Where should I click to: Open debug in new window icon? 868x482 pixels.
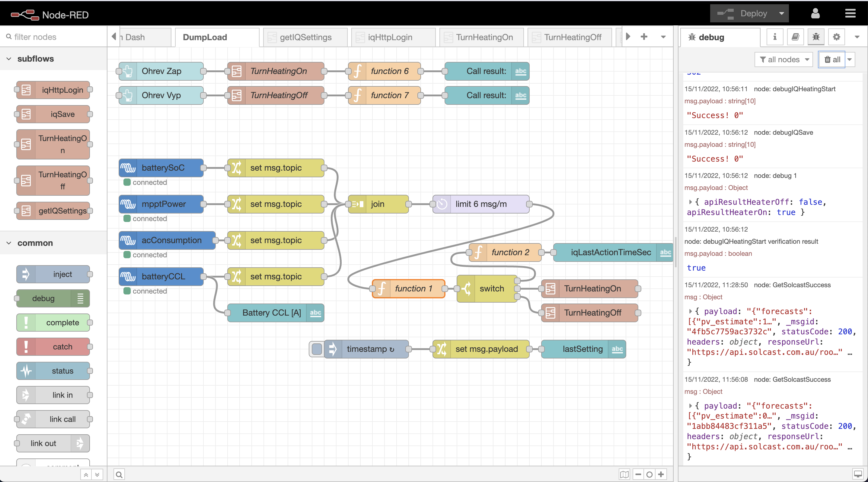[x=857, y=474]
